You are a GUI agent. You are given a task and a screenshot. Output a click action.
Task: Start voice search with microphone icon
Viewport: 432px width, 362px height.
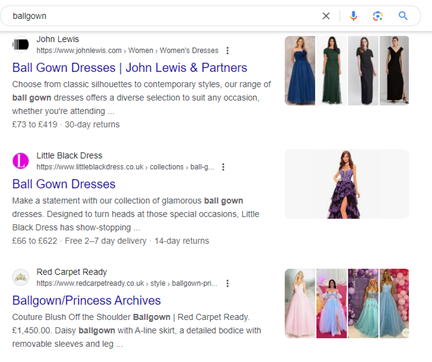[353, 16]
